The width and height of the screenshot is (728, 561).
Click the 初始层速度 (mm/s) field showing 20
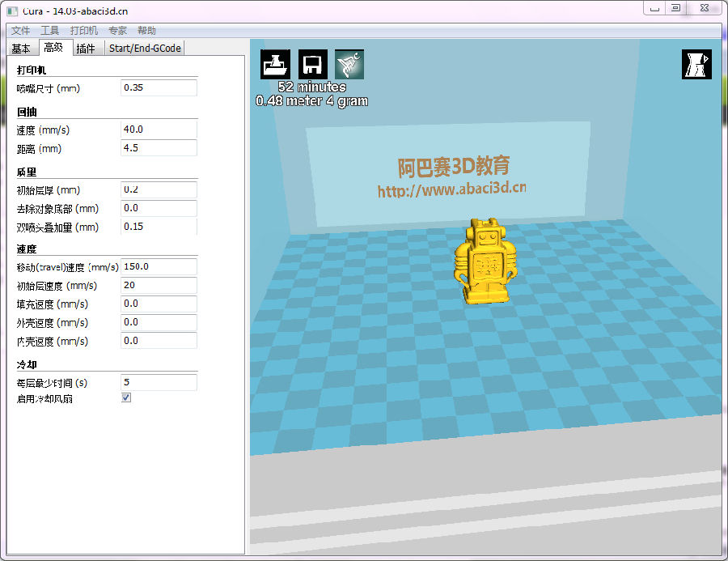(x=159, y=286)
